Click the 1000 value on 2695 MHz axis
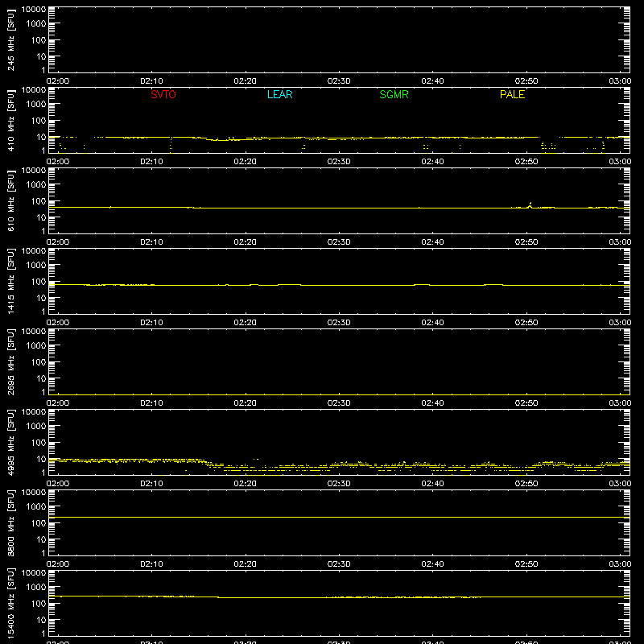644x644 pixels. click(x=36, y=346)
